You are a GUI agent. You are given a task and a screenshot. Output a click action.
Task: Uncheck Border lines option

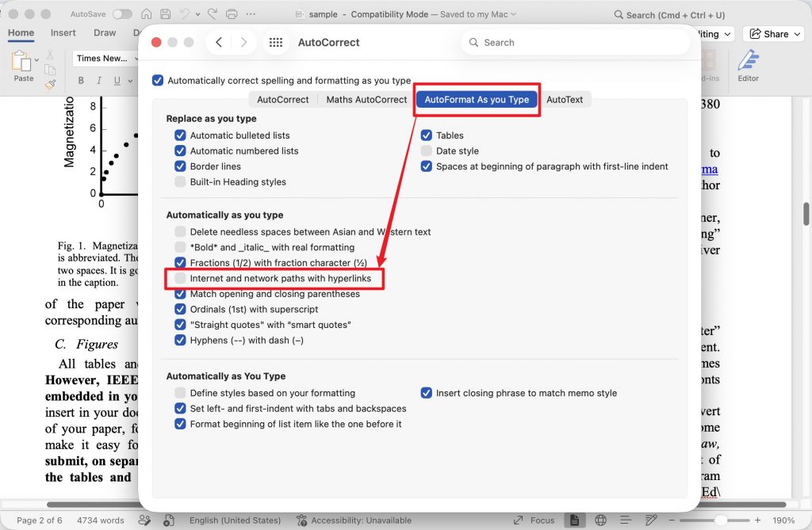(x=180, y=166)
